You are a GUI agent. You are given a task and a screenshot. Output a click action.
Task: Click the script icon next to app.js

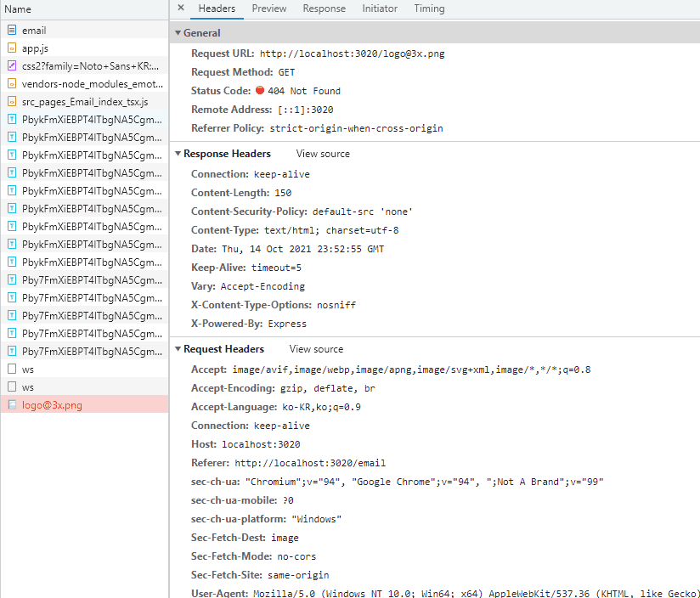pos(12,48)
